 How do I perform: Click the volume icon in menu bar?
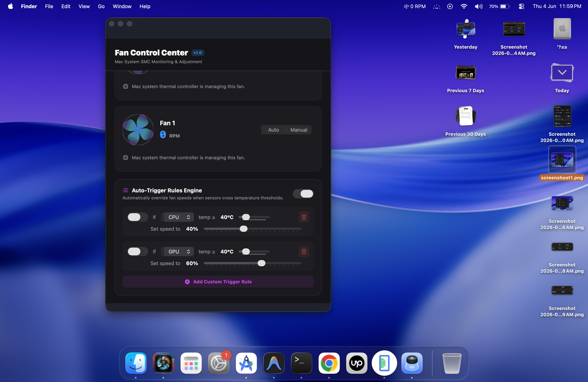(478, 6)
